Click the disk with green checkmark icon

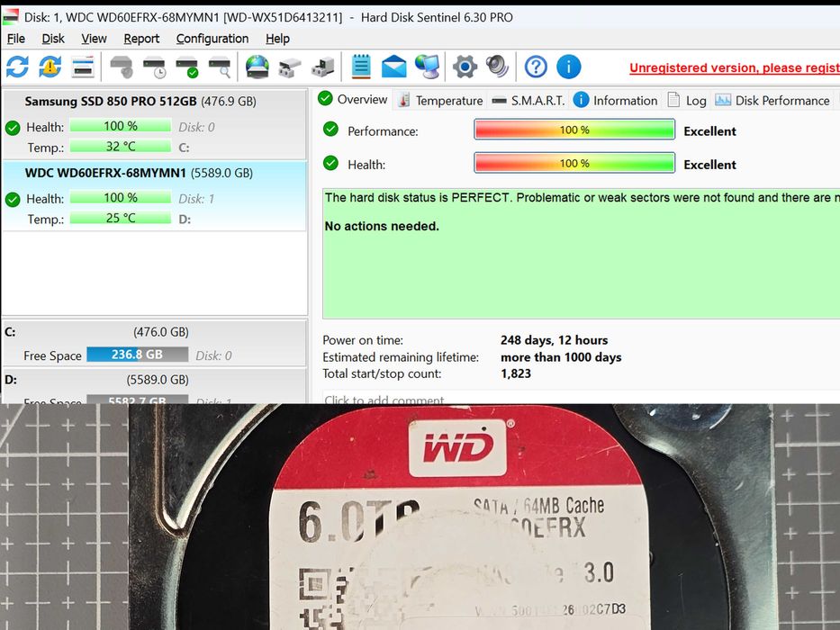click(187, 67)
